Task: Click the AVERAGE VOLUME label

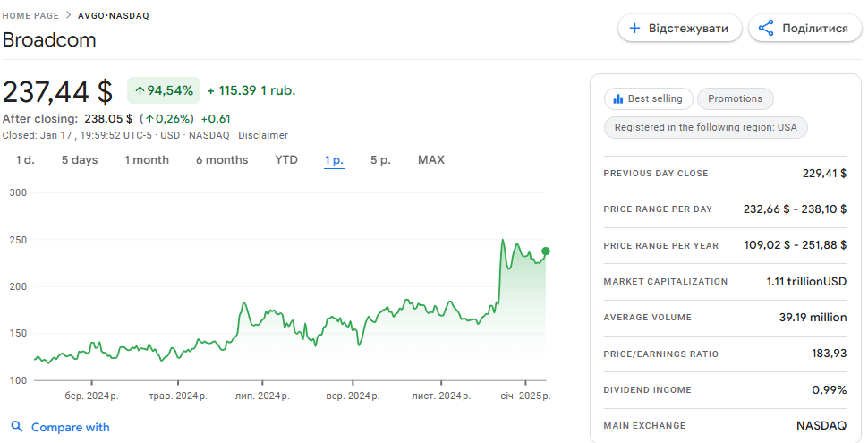Action: pos(648,318)
